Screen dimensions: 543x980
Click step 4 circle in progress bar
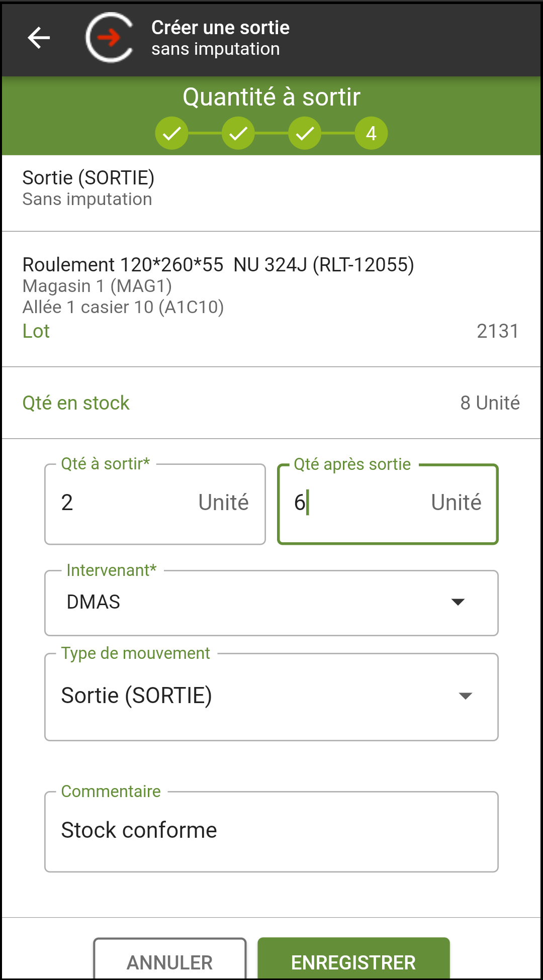pyautogui.click(x=371, y=133)
